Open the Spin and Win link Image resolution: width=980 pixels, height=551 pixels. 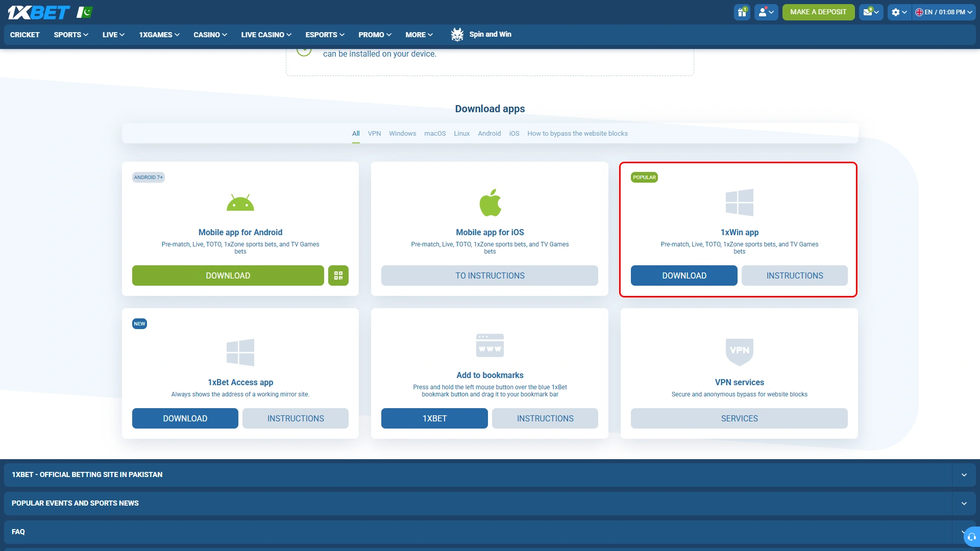click(490, 34)
